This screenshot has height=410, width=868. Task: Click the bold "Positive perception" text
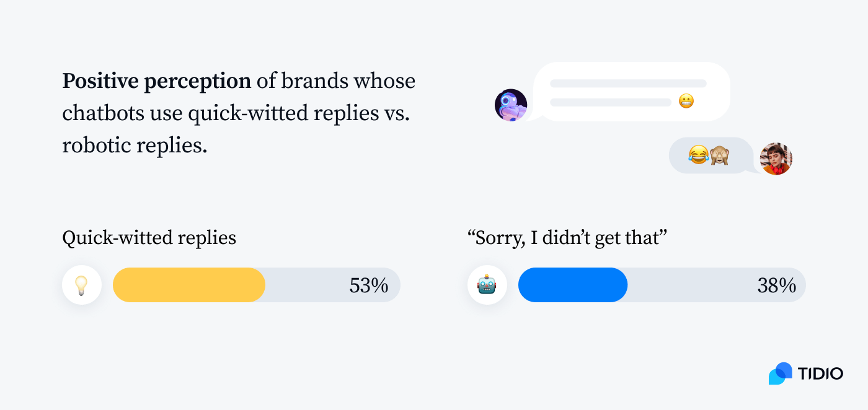tap(156, 81)
